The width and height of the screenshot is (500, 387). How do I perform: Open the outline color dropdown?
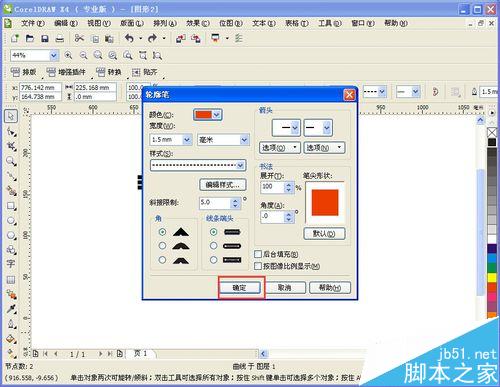pos(217,115)
